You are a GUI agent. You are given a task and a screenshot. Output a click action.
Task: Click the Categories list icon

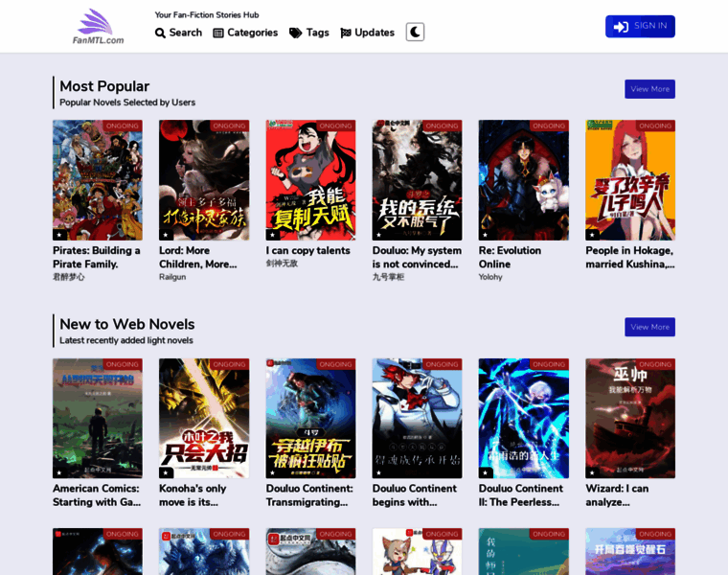point(218,33)
